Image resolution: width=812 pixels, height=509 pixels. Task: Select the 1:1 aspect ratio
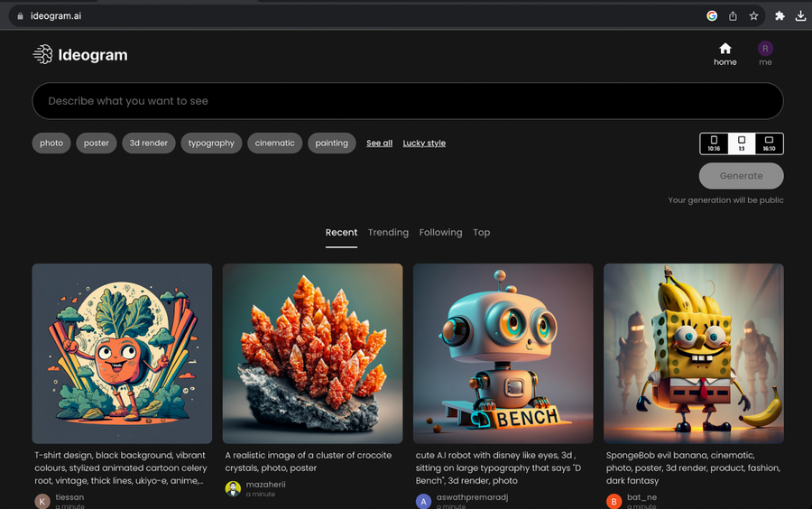(742, 143)
